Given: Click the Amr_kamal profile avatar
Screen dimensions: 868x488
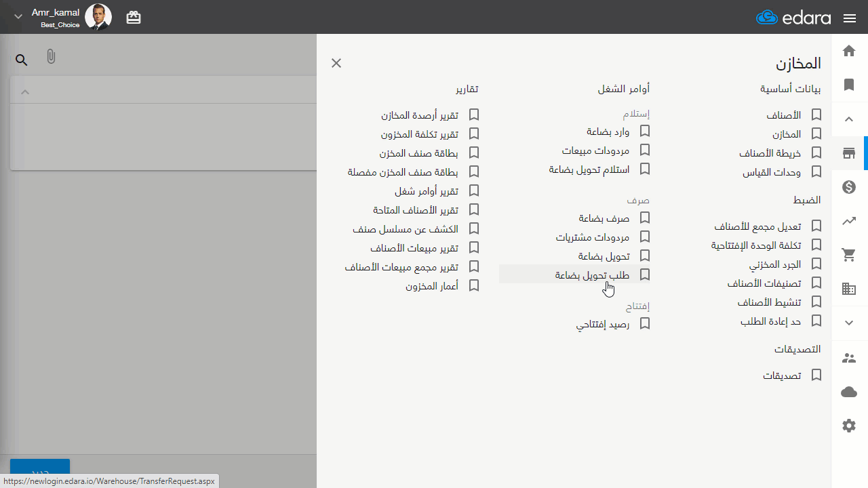Looking at the screenshot, I should click(98, 17).
